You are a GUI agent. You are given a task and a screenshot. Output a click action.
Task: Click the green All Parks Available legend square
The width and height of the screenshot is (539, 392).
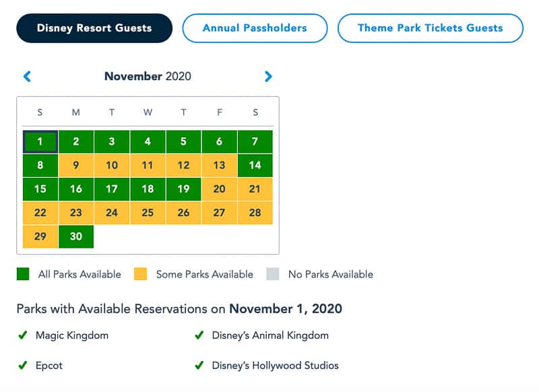point(23,274)
